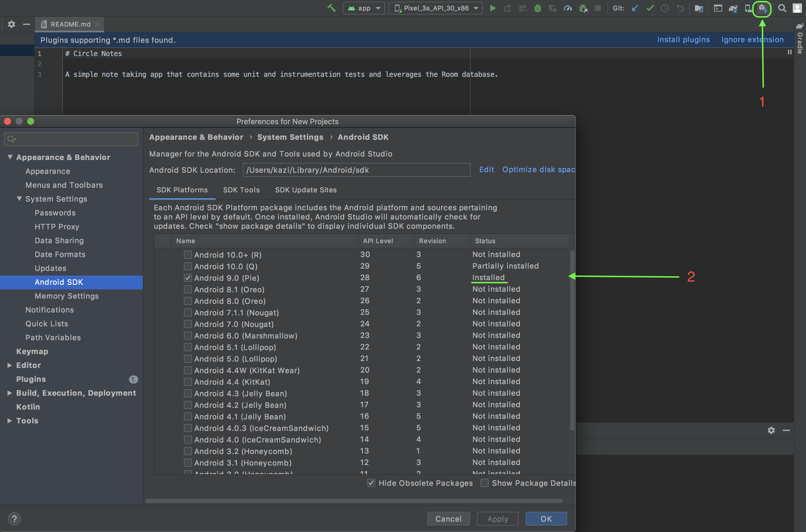Image resolution: width=806 pixels, height=532 pixels.
Task: Switch to the SDK Tools tab
Action: pos(241,190)
